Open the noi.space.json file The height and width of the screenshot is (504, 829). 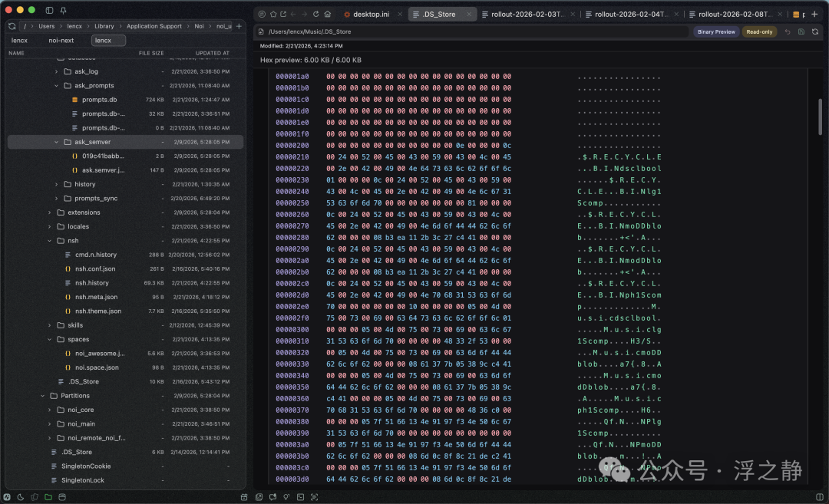97,367
